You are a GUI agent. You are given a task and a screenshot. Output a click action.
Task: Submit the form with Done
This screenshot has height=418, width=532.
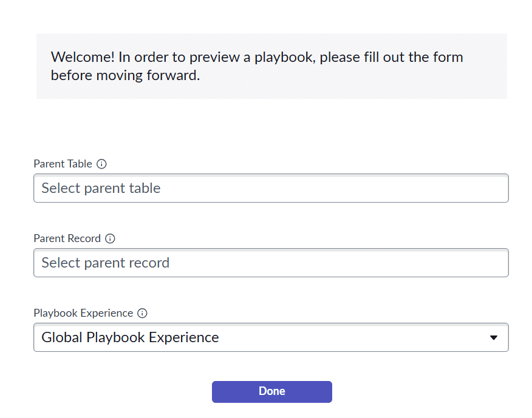(271, 391)
